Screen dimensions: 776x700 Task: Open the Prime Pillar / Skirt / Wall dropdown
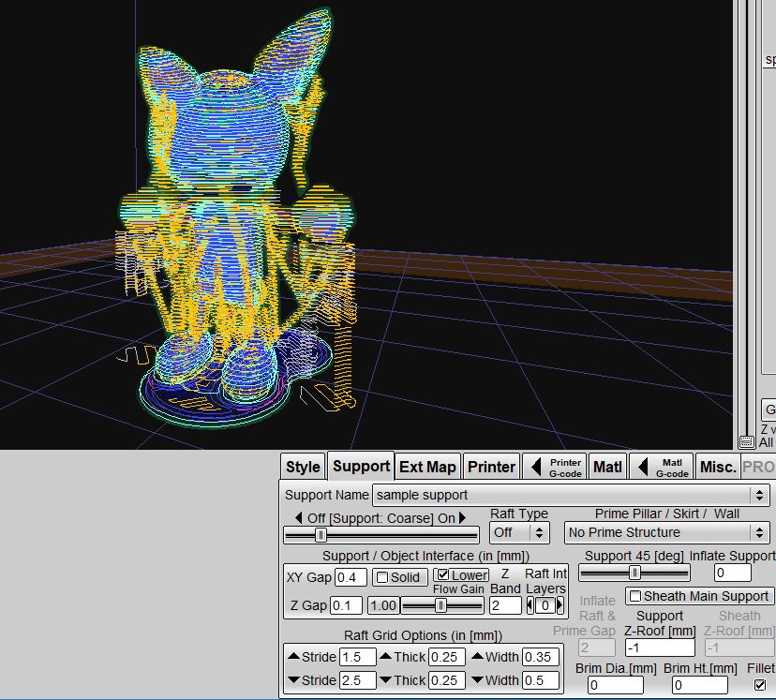click(666, 533)
